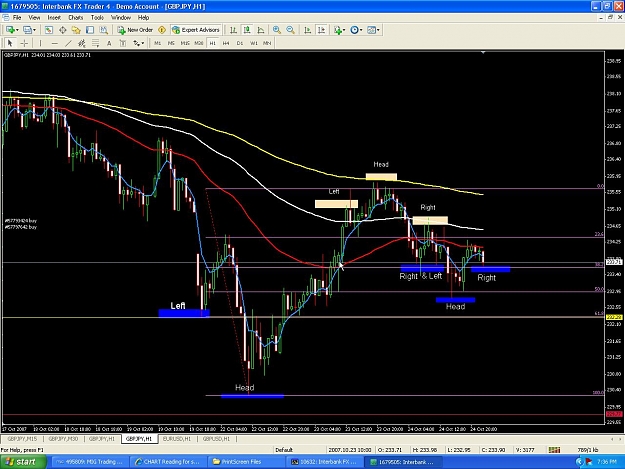Zoom in on the chart
The image size is (625, 469).
point(277,30)
